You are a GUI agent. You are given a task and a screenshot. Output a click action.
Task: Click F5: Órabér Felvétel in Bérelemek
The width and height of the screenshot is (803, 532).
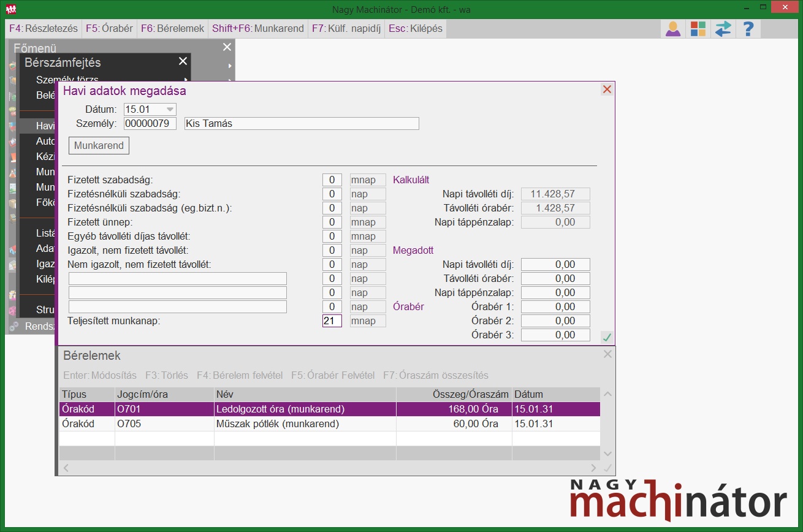tap(333, 375)
